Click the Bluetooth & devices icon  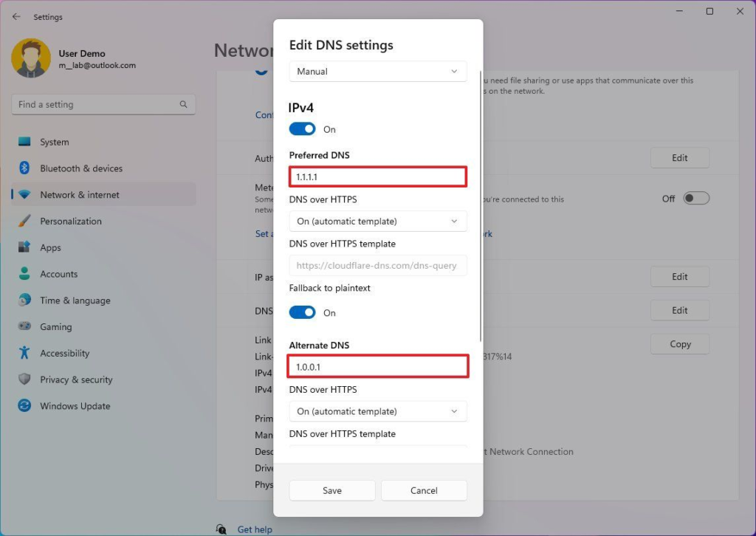[x=24, y=168]
